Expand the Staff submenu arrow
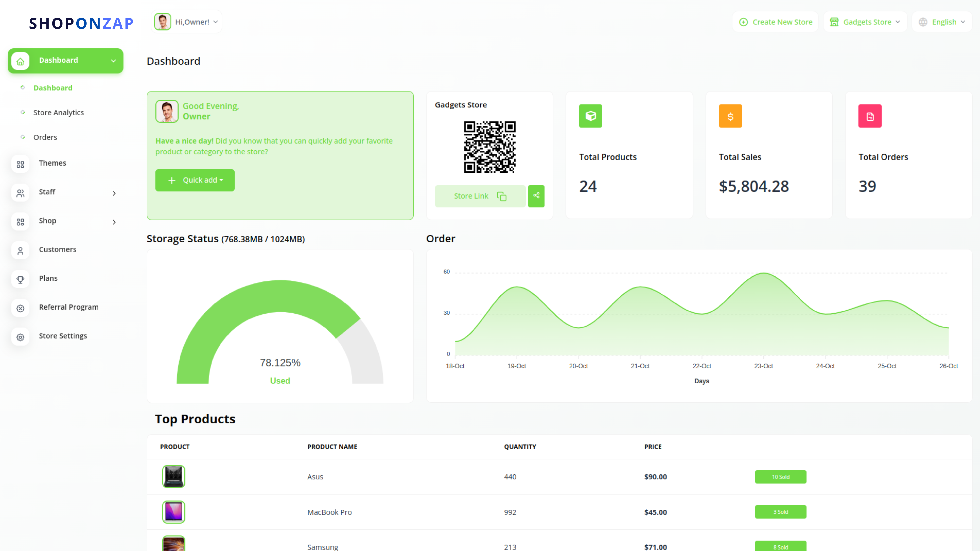The width and height of the screenshot is (980, 551). pos(114,193)
